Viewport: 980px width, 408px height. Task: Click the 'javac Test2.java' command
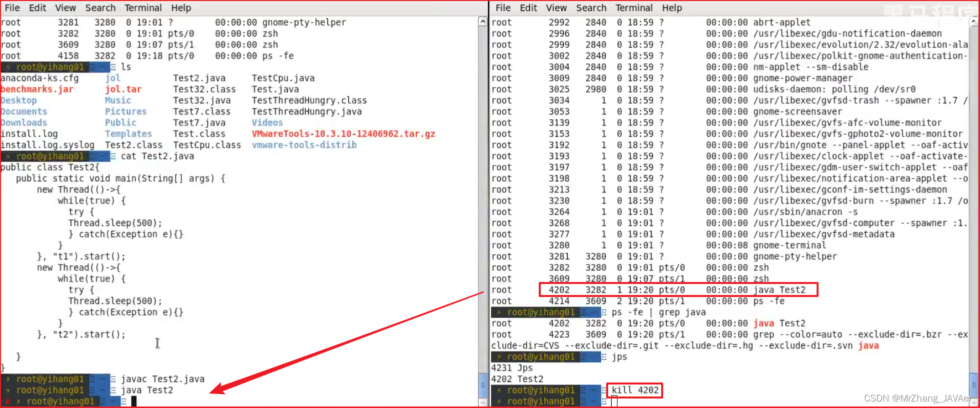tap(162, 379)
